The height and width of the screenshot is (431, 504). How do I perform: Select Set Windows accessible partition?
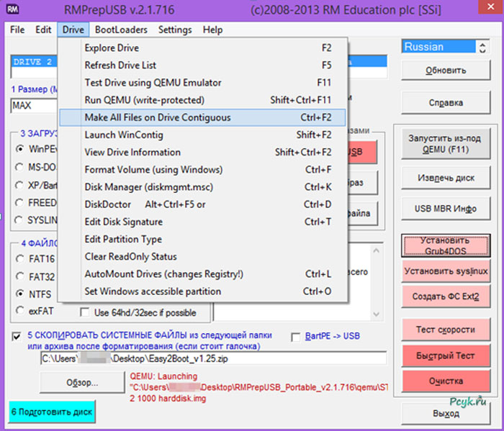[x=202, y=291]
